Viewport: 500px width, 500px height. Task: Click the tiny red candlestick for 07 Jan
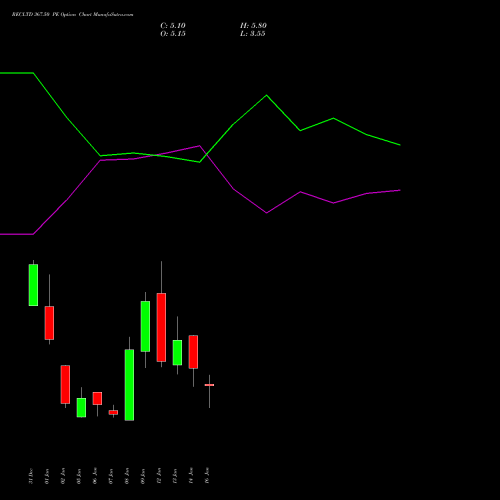113,412
